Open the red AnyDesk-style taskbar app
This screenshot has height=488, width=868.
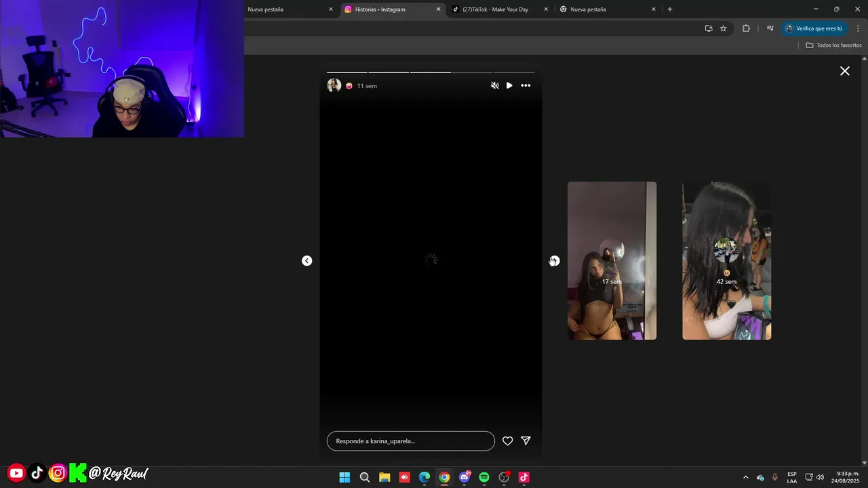tap(405, 477)
